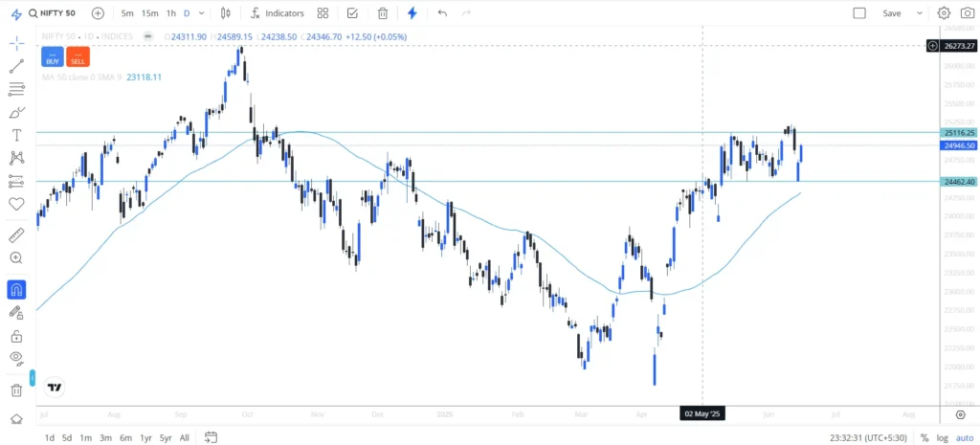Set date range to 3m
This screenshot has height=445, width=980.
105,437
